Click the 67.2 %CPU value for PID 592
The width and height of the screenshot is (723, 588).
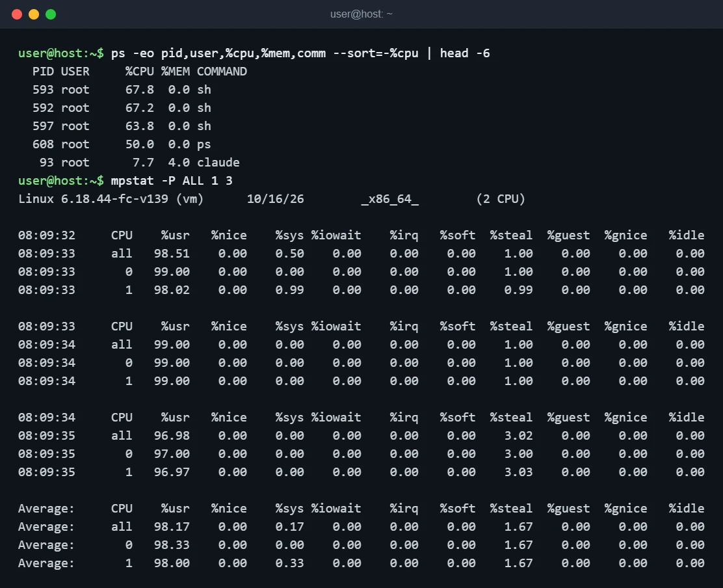(140, 108)
